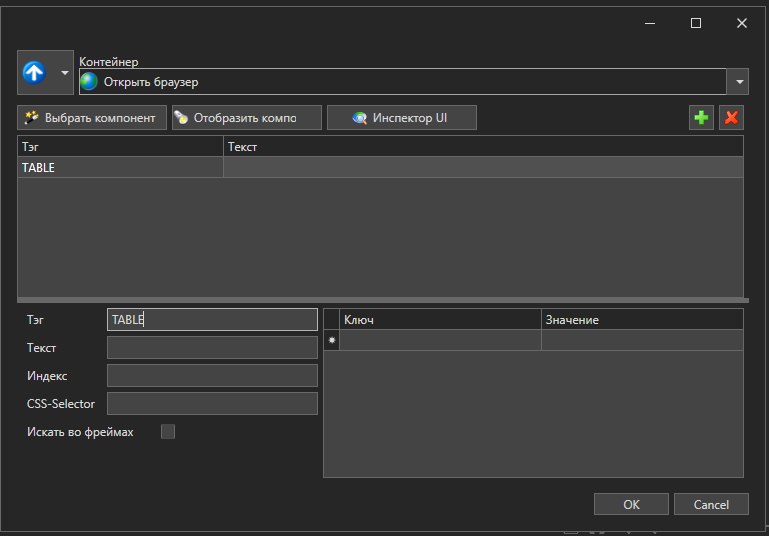Confirm with the OK button
Screen dimensions: 769x536
pyautogui.click(x=631, y=504)
